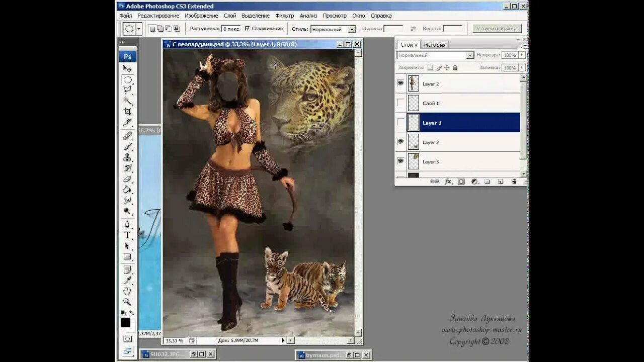Viewport: 644px width, 362px height.
Task: Delete layer with trash icon
Action: pyautogui.click(x=514, y=182)
